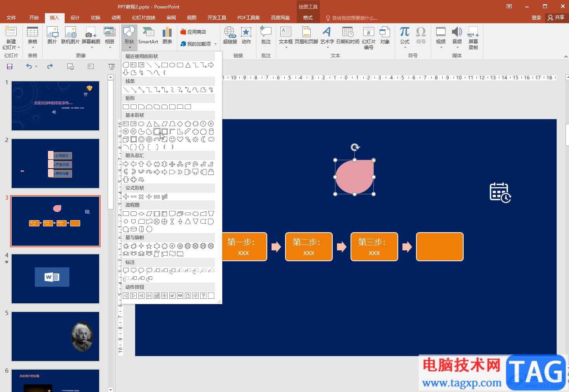Insert the Help action button
Image resolution: width=569 pixels, height=392 pixels.
[x=203, y=296]
